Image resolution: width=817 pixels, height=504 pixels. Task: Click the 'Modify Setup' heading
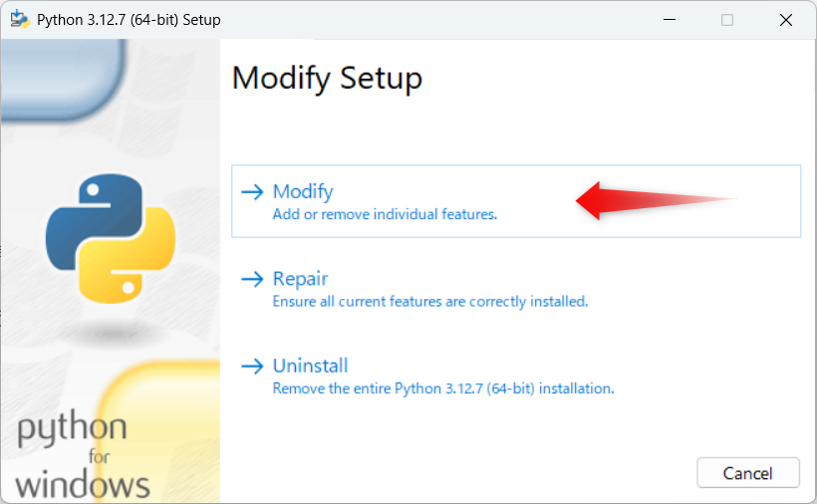coord(327,79)
